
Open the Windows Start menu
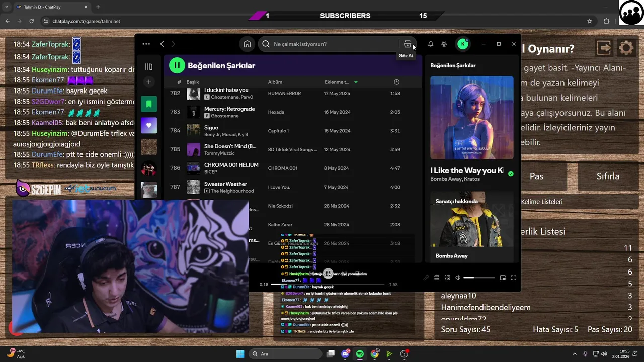click(240, 354)
